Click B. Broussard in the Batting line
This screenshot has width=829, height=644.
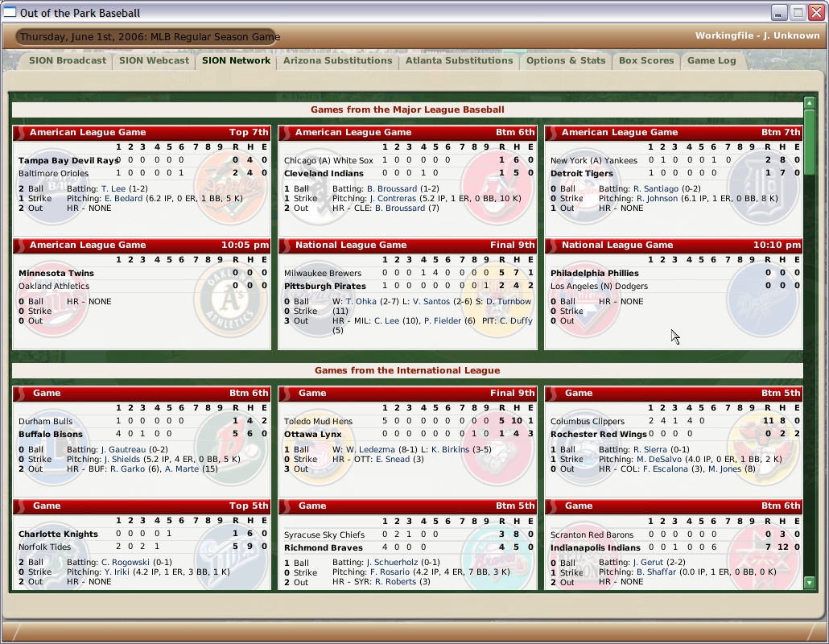(x=392, y=188)
